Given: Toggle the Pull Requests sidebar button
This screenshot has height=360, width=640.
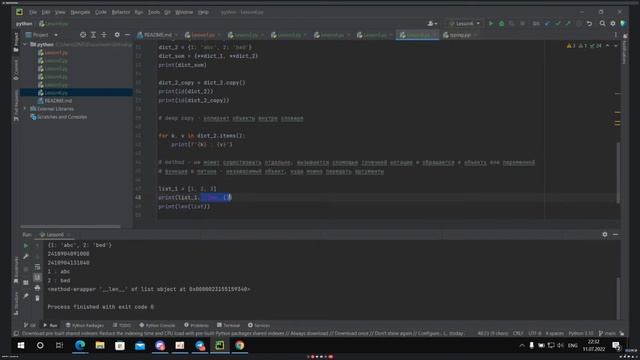Looking at the screenshot, I should pyautogui.click(x=16, y=105).
